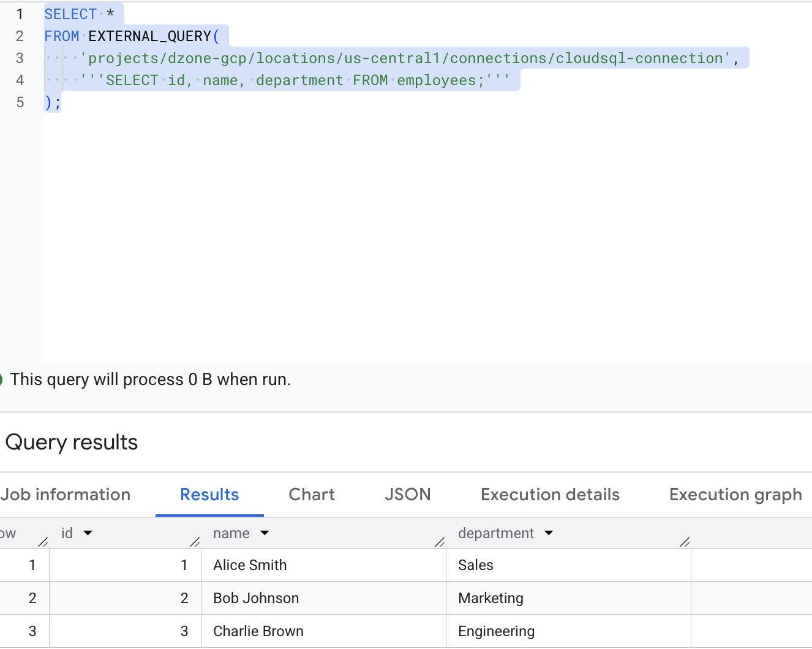Open the Job information tab
Screen dimensions: 812x649
coord(65,495)
